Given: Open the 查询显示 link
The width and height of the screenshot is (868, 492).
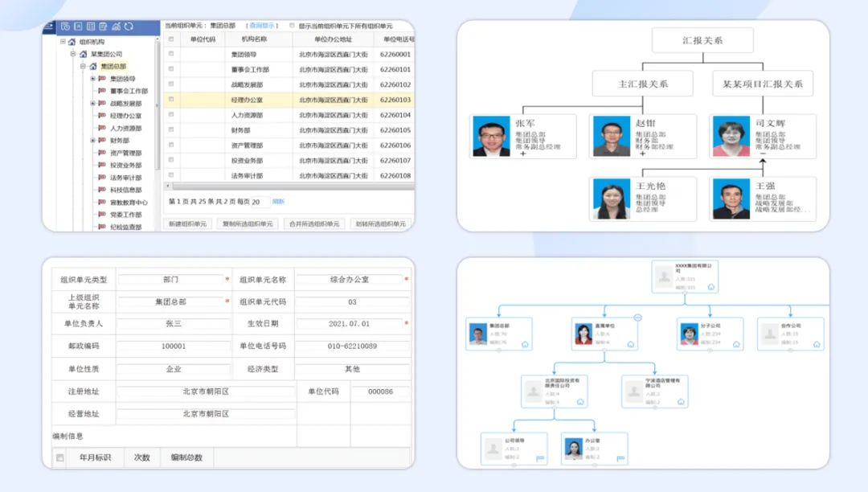Looking at the screenshot, I should tap(262, 26).
